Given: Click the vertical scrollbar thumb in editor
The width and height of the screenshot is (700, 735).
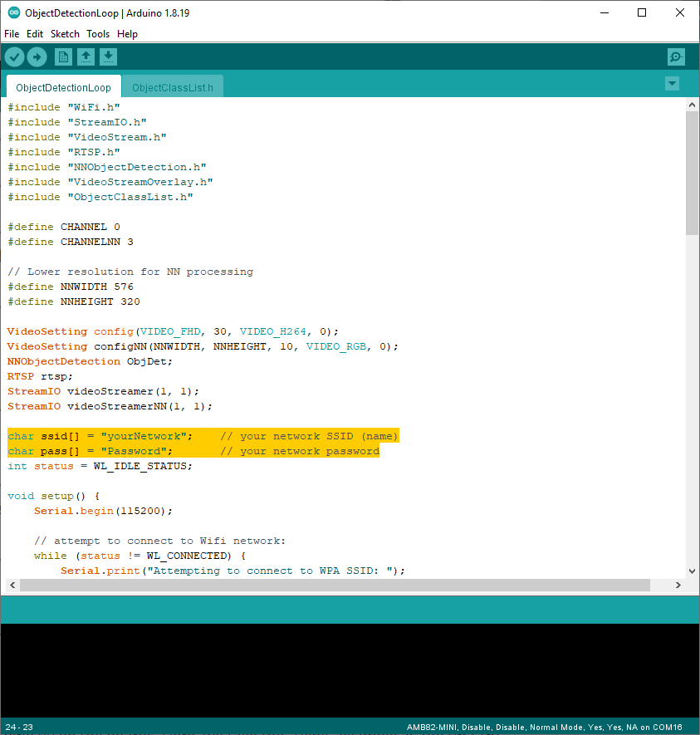Looking at the screenshot, I should point(692,174).
